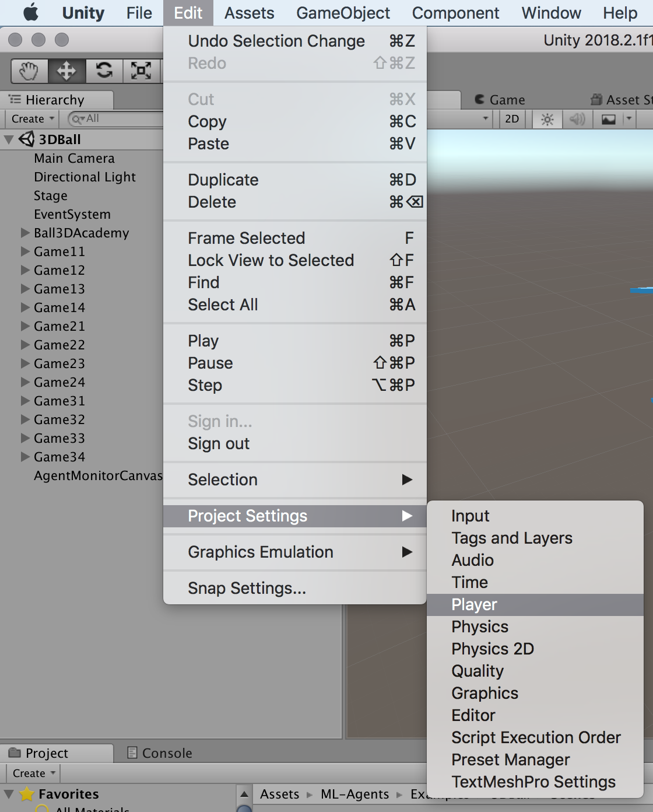Collapse the 3DBall scene
Screen dimensions: 653x812
(x=9, y=139)
